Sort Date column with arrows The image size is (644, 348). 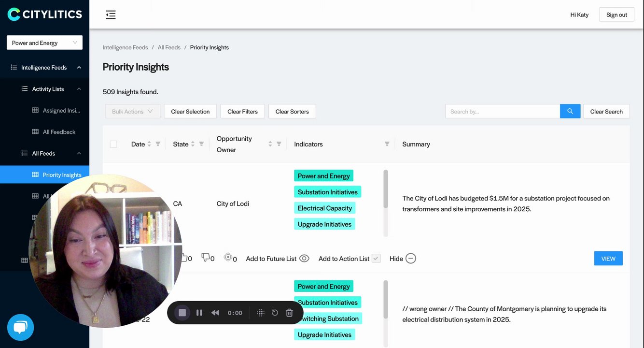149,144
